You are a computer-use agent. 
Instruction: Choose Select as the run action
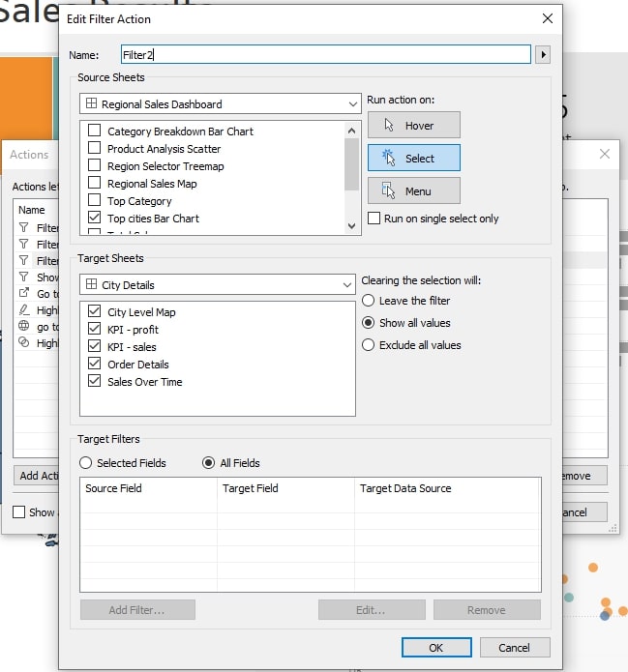pos(413,159)
